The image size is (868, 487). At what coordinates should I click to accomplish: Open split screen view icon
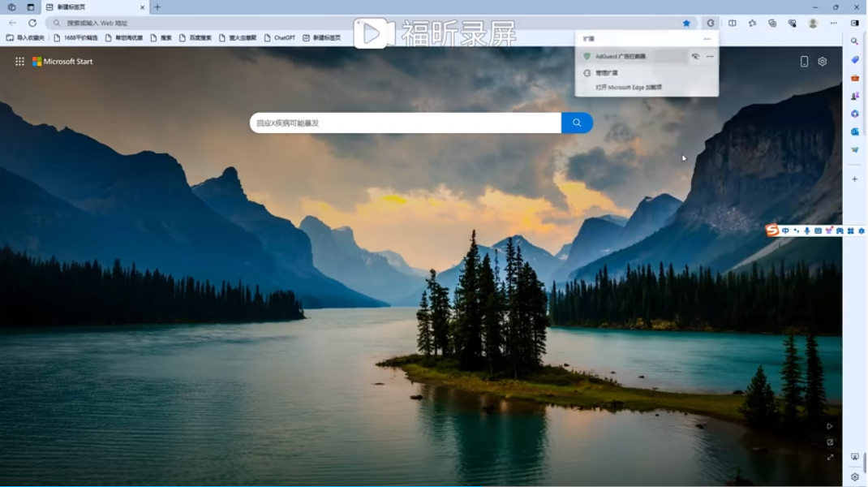(x=733, y=24)
